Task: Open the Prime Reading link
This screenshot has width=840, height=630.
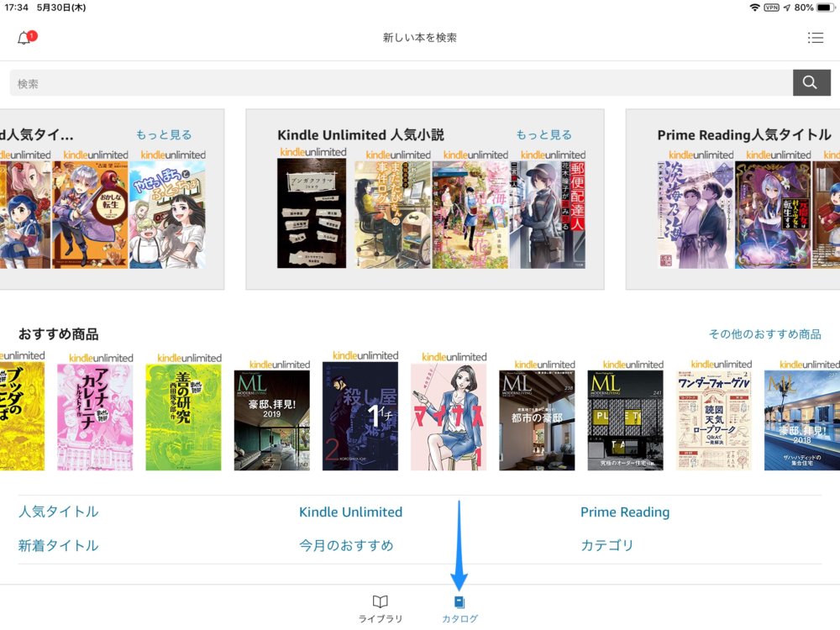Action: point(625,512)
